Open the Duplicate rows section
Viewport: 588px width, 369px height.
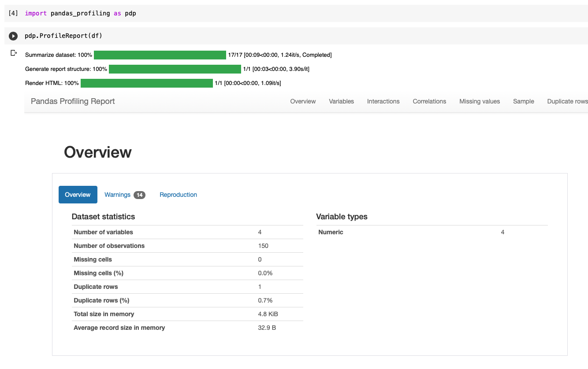pyautogui.click(x=567, y=101)
